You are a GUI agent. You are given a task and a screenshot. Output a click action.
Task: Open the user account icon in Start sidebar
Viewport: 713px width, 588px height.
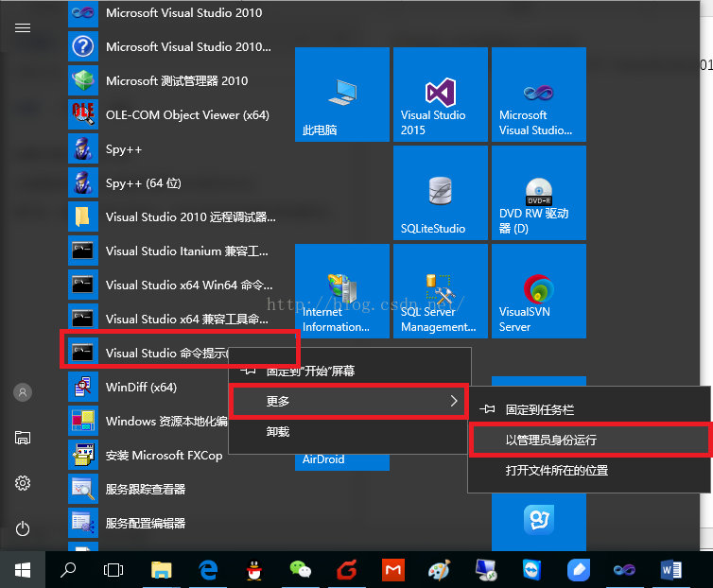pos(23,392)
